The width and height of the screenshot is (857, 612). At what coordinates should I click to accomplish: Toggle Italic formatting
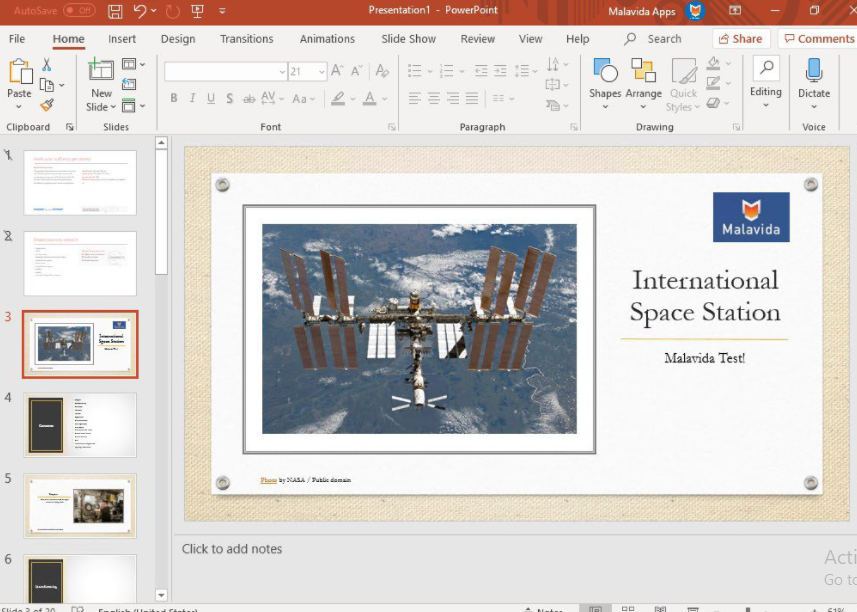pos(192,98)
